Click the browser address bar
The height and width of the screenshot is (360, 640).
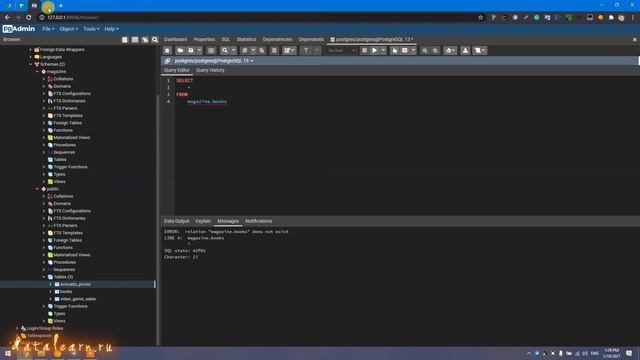(x=257, y=18)
